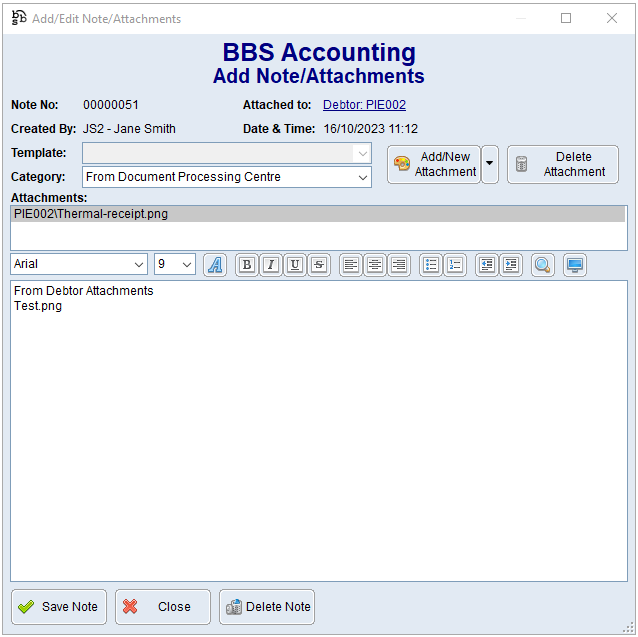Decrease the text indent

[x=487, y=265]
